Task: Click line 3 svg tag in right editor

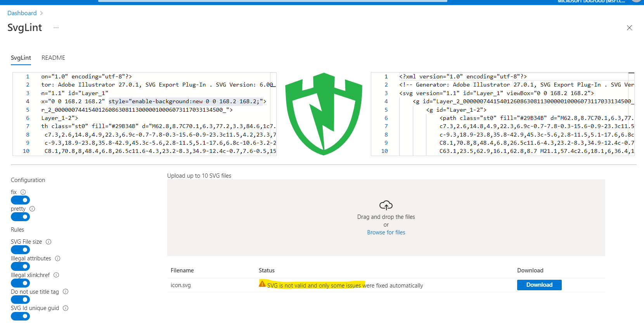Action: pyautogui.click(x=497, y=93)
